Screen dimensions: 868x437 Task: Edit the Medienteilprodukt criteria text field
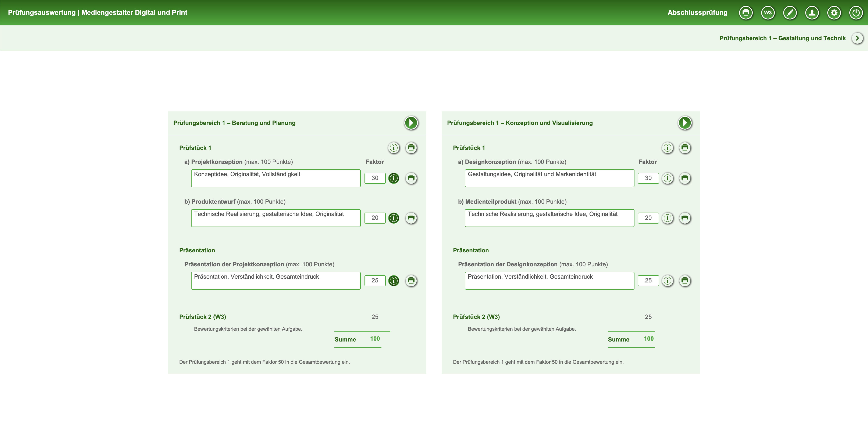[x=549, y=218]
